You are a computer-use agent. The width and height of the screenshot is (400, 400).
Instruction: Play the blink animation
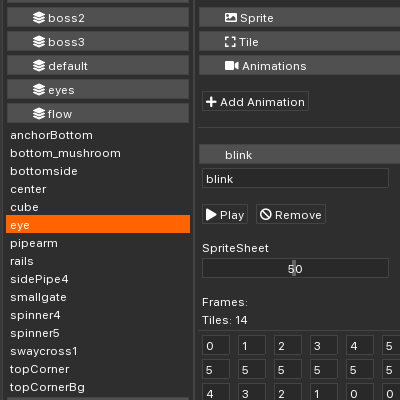pyautogui.click(x=225, y=214)
